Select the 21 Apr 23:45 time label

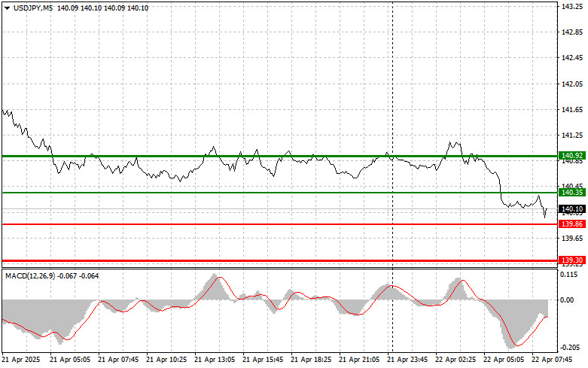tap(407, 360)
